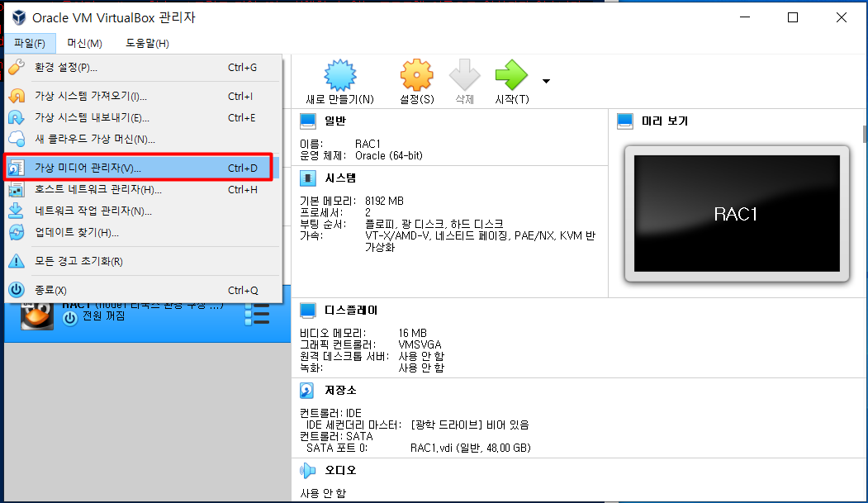Image resolution: width=868 pixels, height=503 pixels.
Task: Open the 파일(F) menu
Action: [30, 43]
